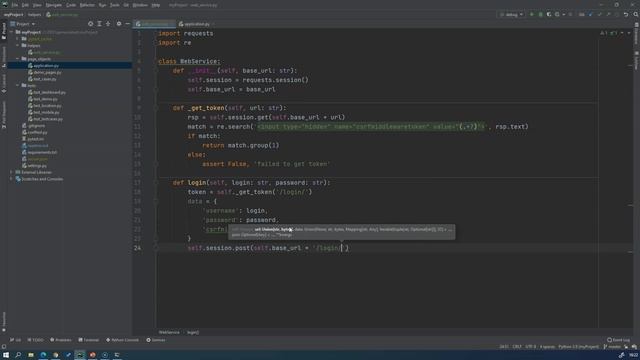Click the Git push arrow icon
Viewport: 640px width, 360px height.
tap(608, 15)
